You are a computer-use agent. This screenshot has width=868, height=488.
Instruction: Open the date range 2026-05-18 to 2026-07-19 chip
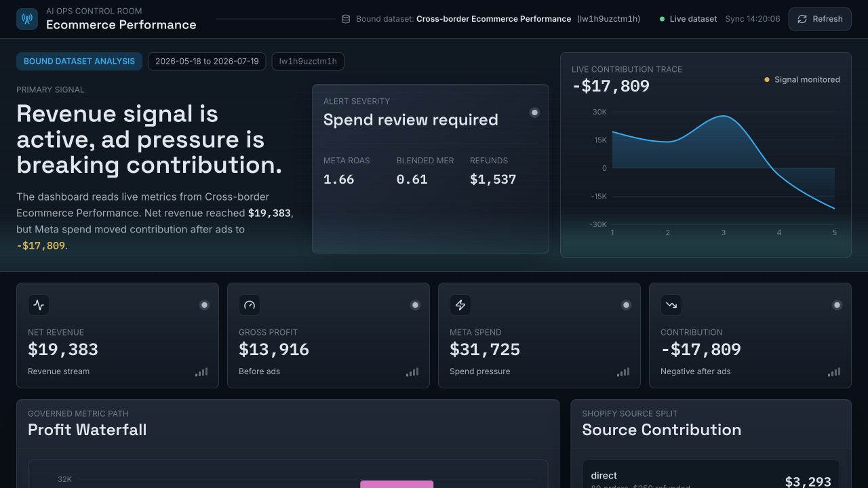[207, 61]
